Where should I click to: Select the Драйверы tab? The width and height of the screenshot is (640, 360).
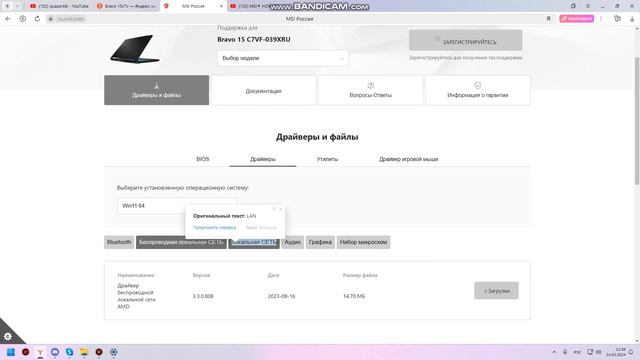263,159
